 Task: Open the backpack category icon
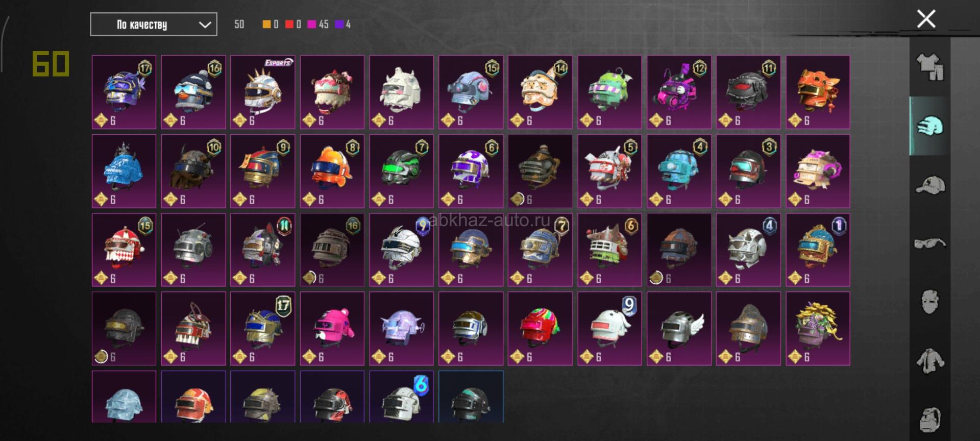tap(930, 420)
